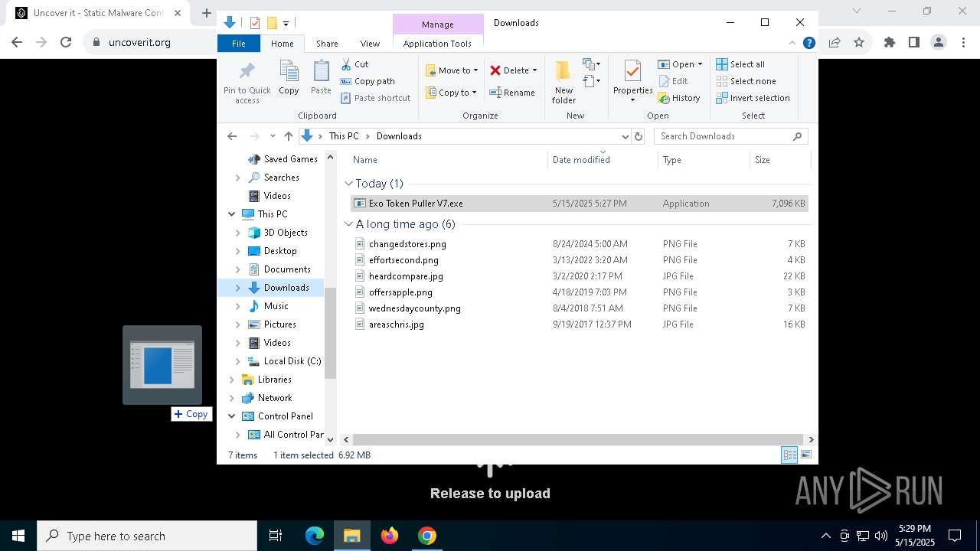Open address bar history dropdown

point(625,136)
